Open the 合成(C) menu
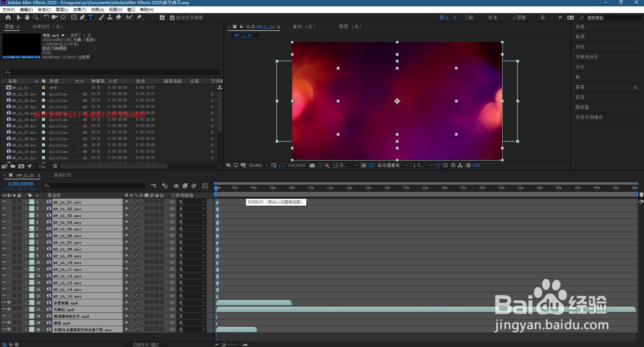 tap(44, 10)
